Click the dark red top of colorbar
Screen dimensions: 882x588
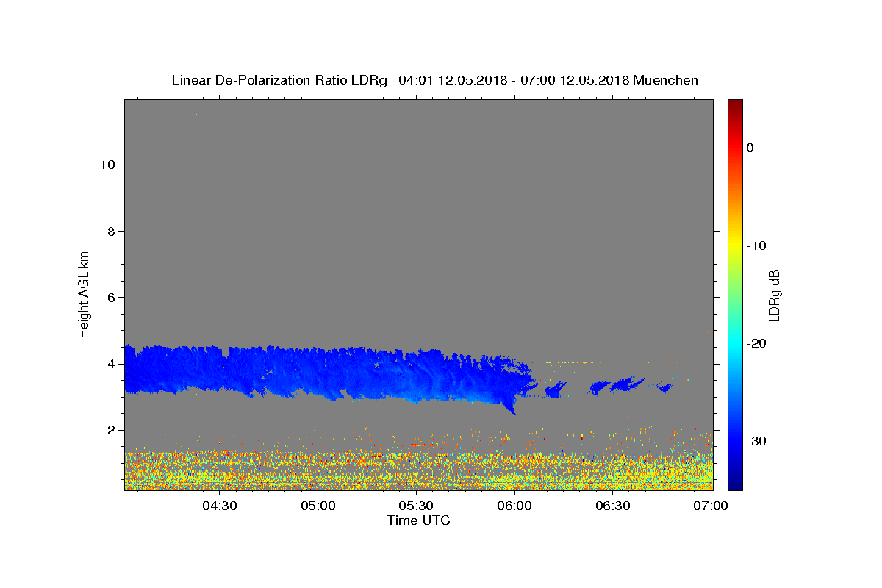[735, 104]
